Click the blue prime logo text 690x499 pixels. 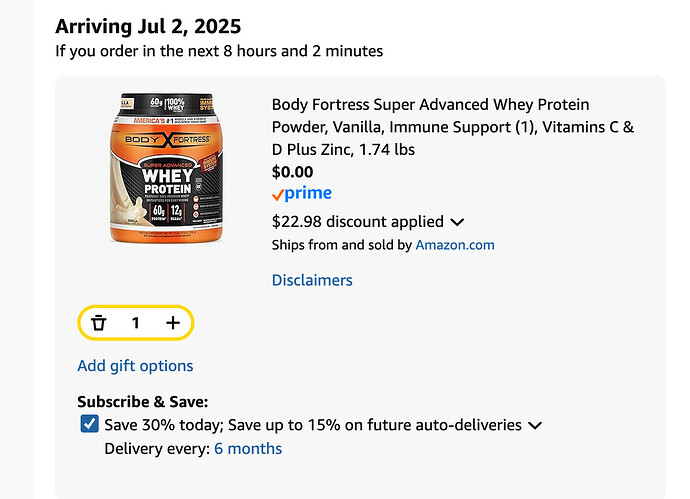click(308, 193)
